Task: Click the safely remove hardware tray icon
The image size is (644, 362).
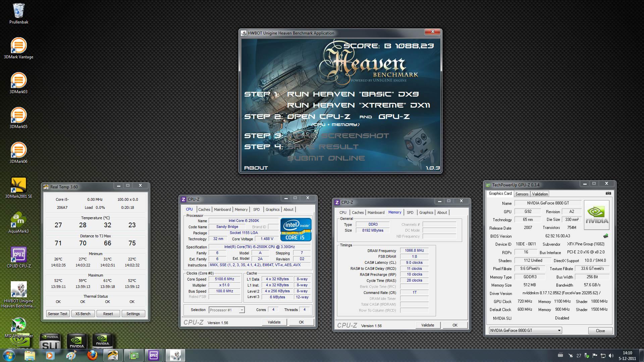Action: click(x=587, y=356)
